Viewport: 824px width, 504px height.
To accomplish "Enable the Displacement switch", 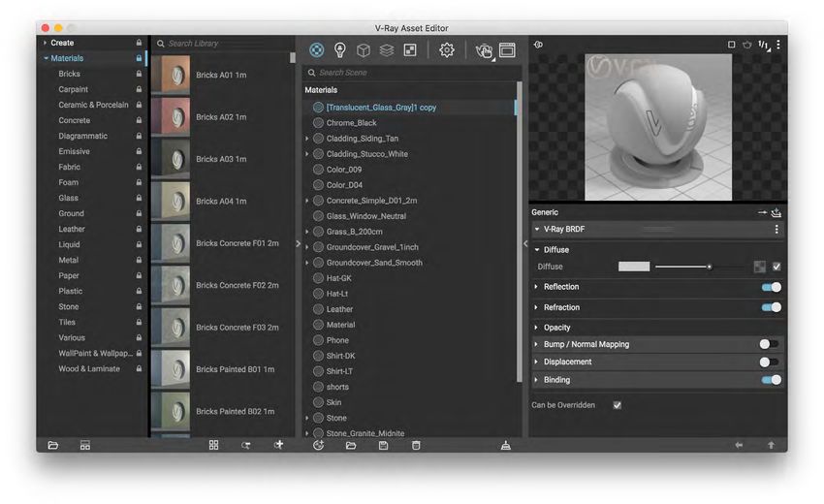I will [769, 362].
